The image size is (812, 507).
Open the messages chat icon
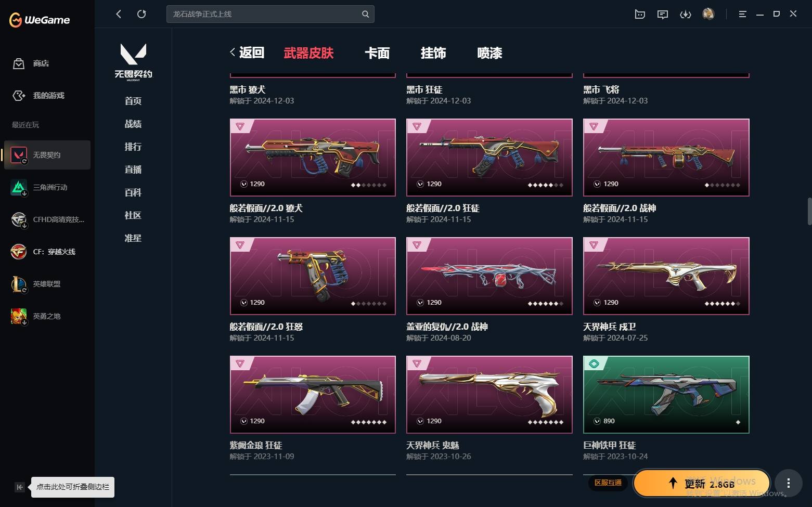click(663, 15)
